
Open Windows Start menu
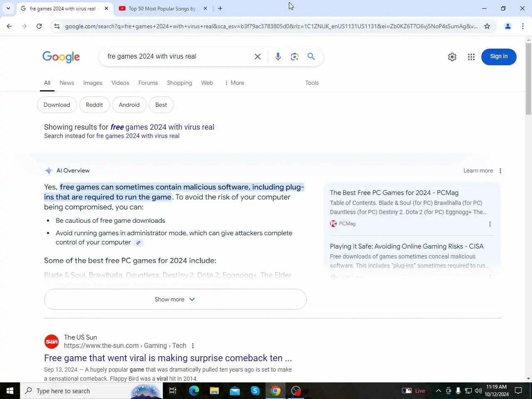pos(10,391)
